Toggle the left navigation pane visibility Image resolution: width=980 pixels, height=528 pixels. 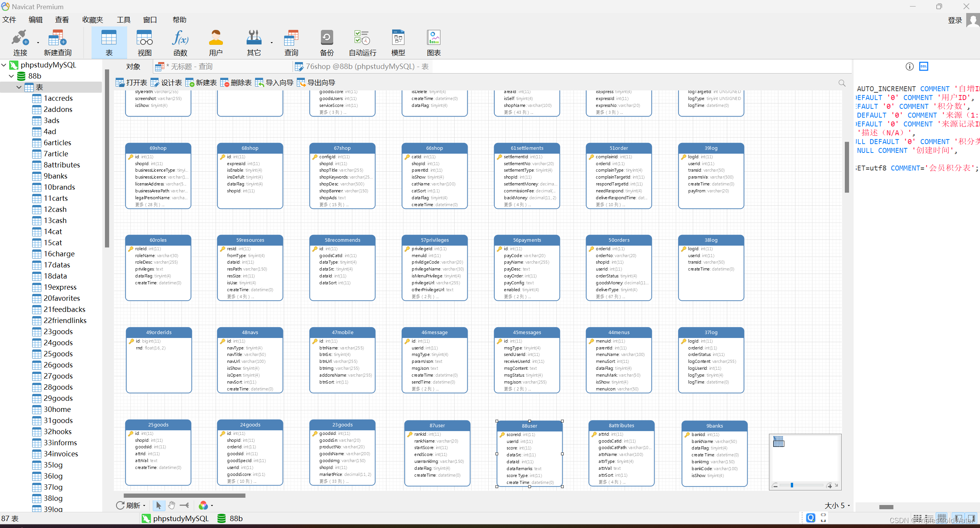tap(958, 518)
